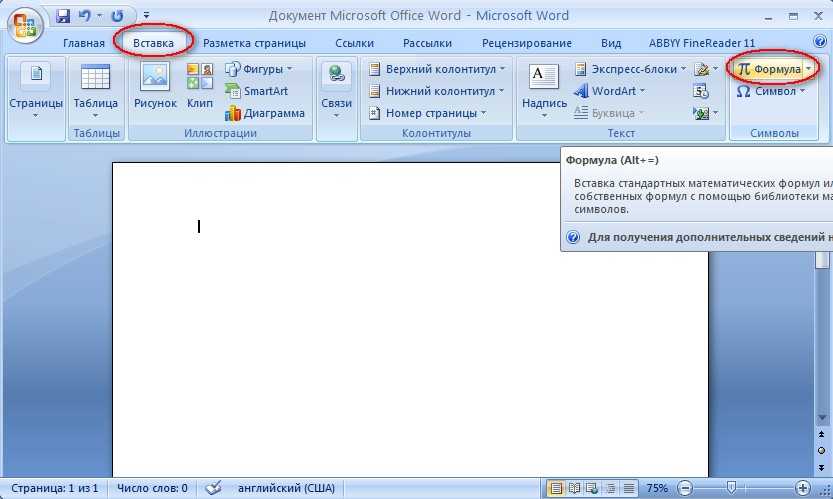Click next page arrow below the scrollbar
833x499 pixels.
(x=821, y=468)
